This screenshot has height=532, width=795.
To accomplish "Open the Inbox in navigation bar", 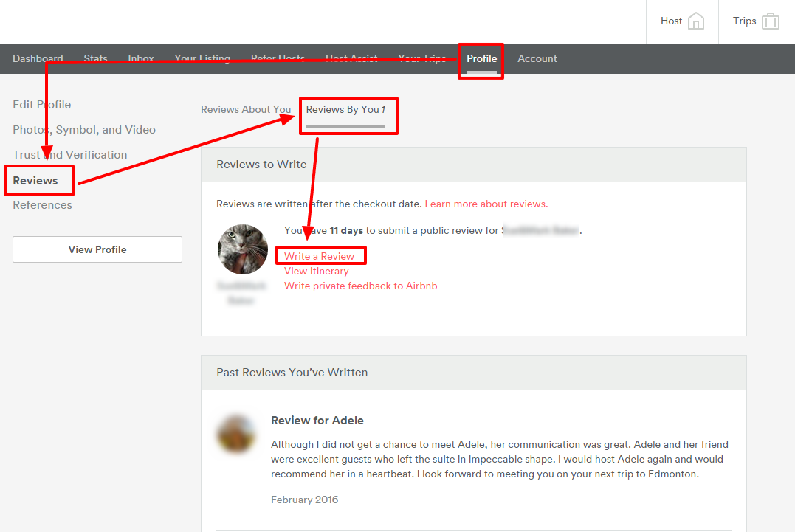I will [141, 58].
